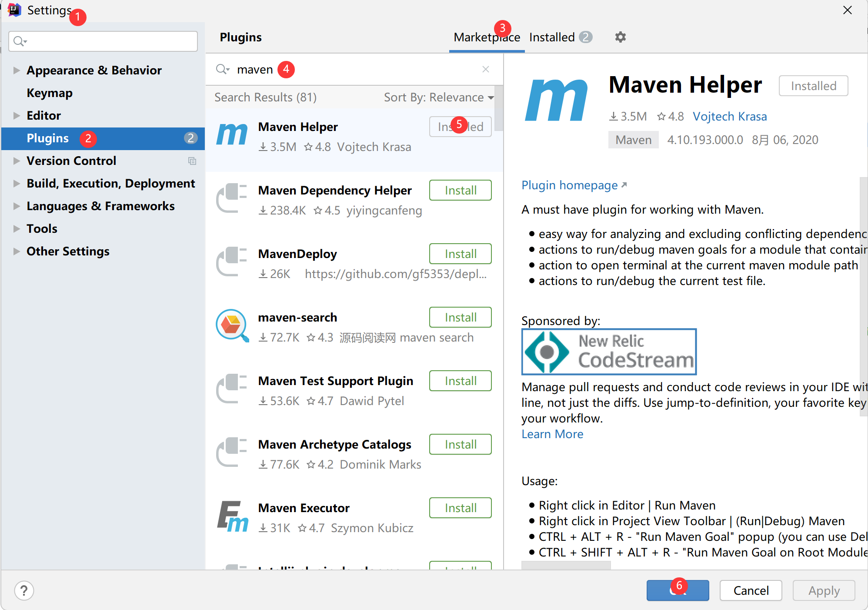Clear the maven search text with X icon
Screen dimensions: 868x610
[x=486, y=70]
